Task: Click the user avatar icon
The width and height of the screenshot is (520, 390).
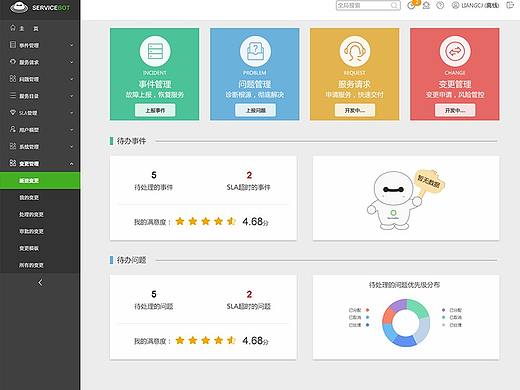Action: click(455, 5)
